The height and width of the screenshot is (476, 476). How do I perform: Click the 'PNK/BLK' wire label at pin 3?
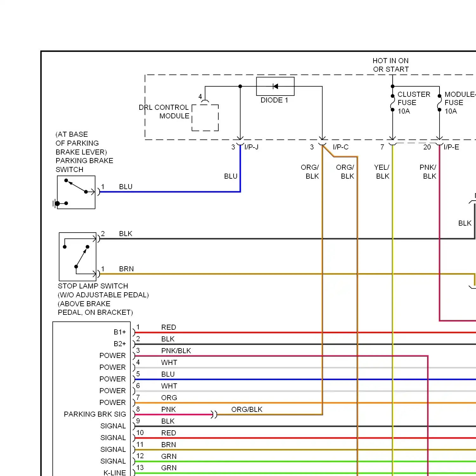pos(176,351)
